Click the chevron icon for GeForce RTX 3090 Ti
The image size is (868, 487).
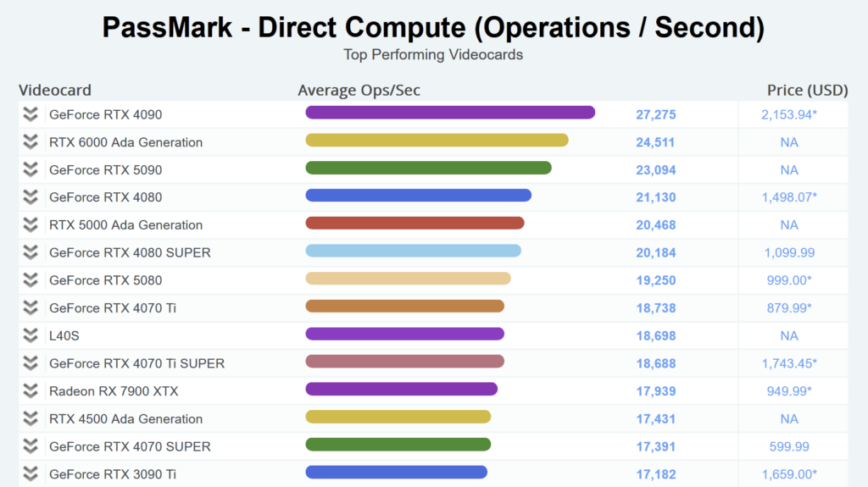[31, 473]
